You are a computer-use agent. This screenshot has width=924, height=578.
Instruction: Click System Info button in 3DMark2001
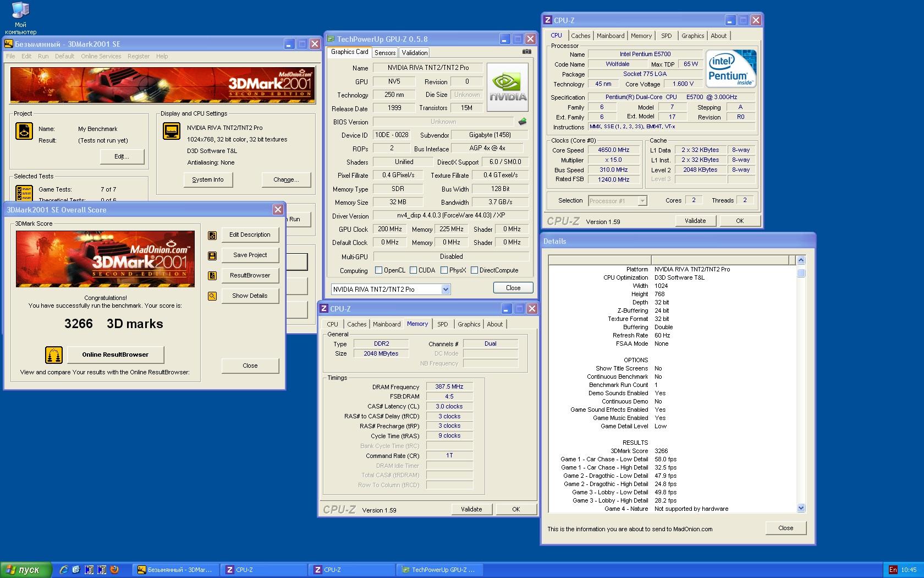208,180
